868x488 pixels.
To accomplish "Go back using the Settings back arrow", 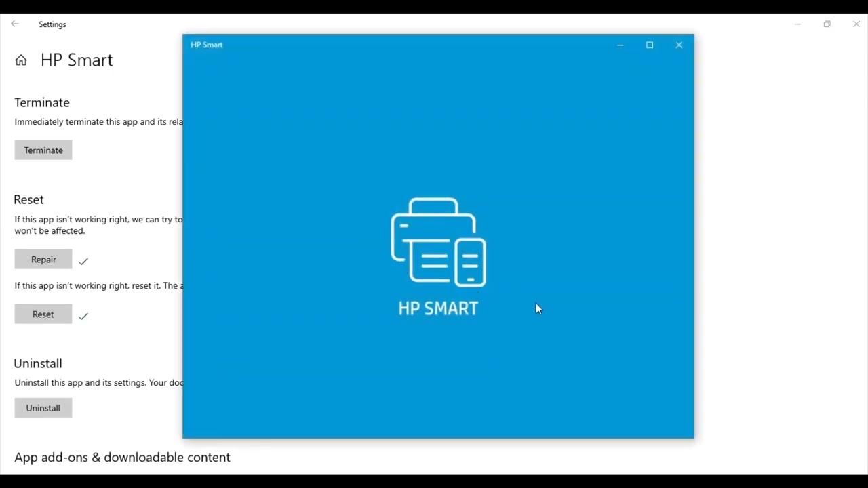I will (15, 24).
